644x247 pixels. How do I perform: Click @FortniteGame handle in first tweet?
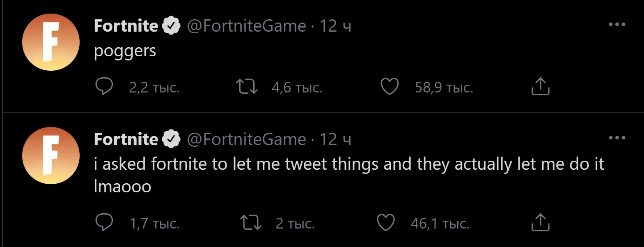246,26
